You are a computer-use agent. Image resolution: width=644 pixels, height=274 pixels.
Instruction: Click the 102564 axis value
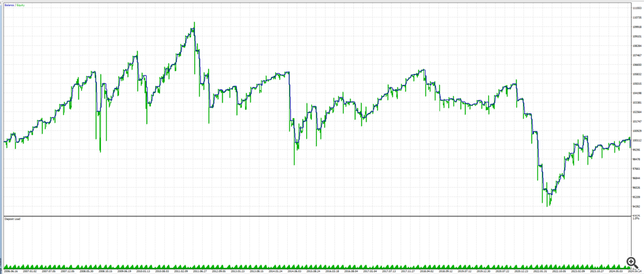coord(637,112)
